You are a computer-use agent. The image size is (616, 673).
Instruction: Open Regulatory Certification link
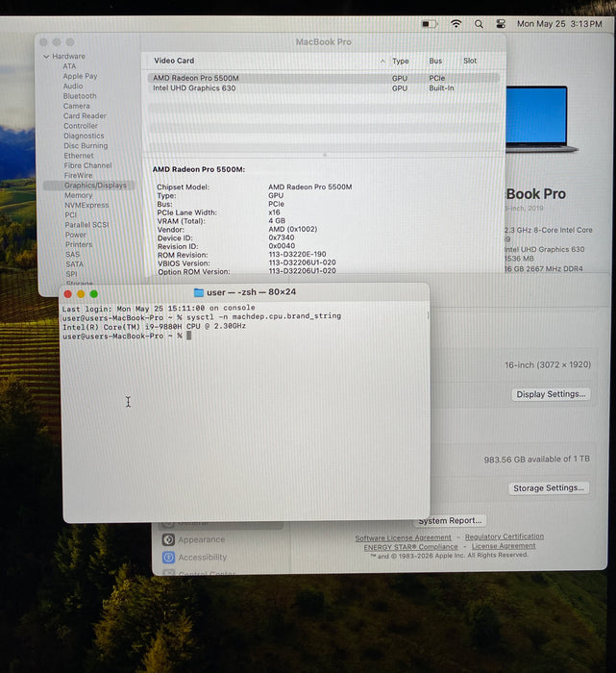tap(505, 536)
